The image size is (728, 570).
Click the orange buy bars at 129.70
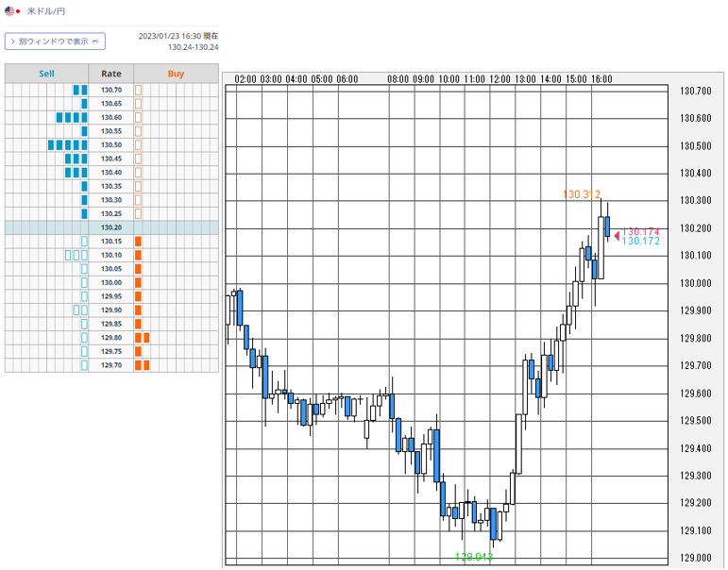142,365
